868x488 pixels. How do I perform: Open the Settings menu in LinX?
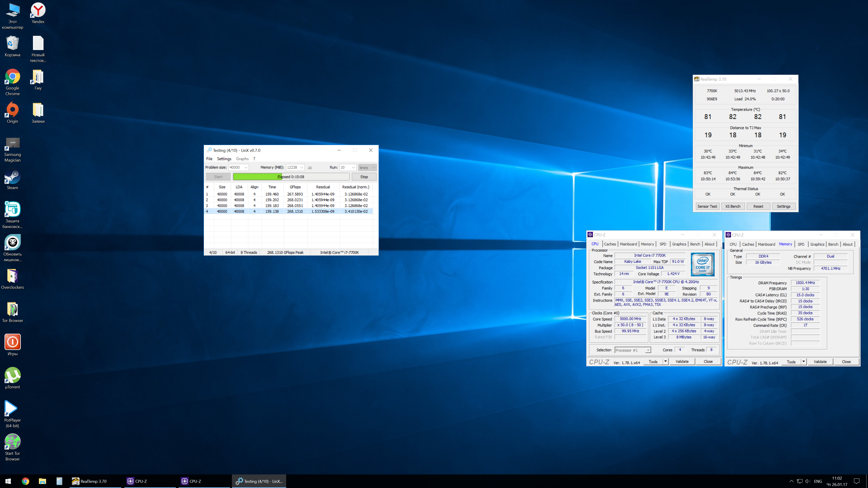point(224,159)
